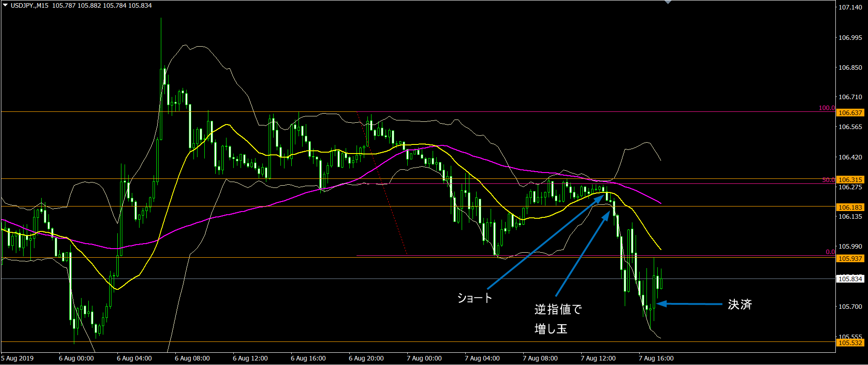Click 106.565 on the price scale

(850, 127)
